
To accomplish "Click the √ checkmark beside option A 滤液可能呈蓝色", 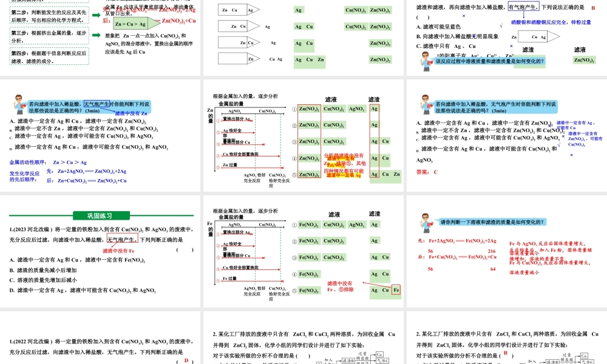I will click(501, 26).
